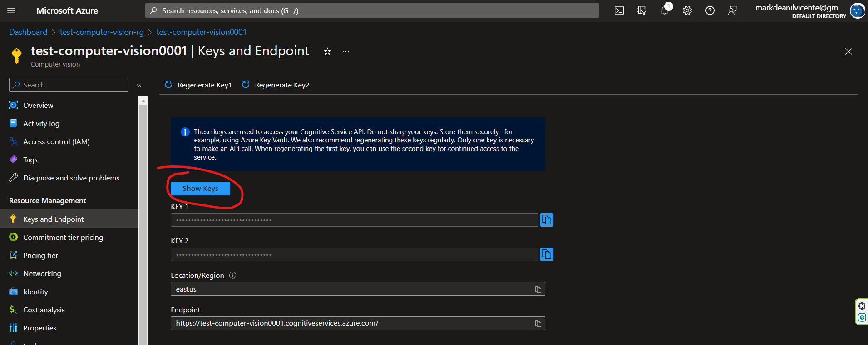Viewport: 868px width, 345px height.
Task: Go to test-computer-vision-rg breadcrumb
Action: pyautogui.click(x=102, y=32)
